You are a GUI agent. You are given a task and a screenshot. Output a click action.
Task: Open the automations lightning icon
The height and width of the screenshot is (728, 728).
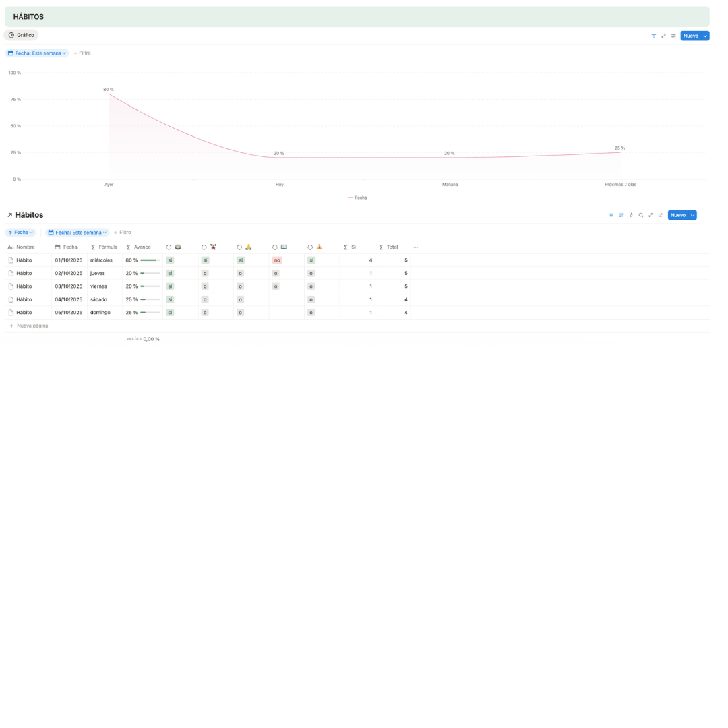click(631, 215)
